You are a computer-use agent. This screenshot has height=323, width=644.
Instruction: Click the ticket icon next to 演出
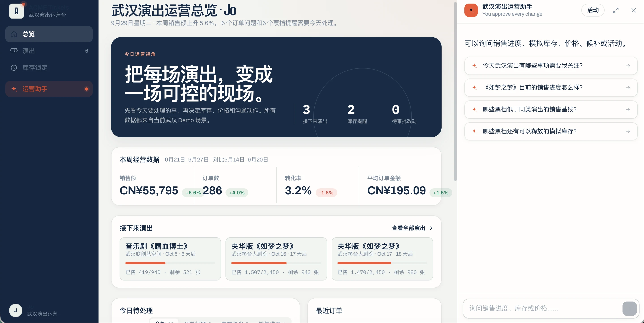pos(14,51)
